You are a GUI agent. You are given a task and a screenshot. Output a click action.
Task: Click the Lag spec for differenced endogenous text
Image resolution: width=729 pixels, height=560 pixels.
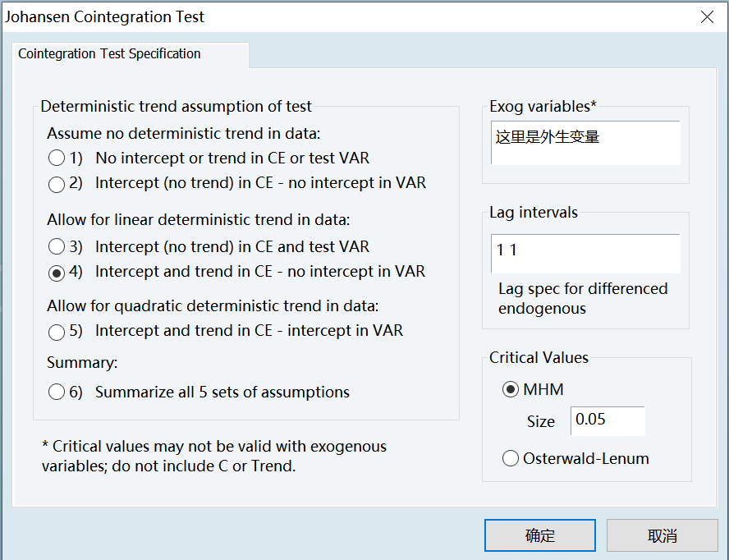click(583, 298)
